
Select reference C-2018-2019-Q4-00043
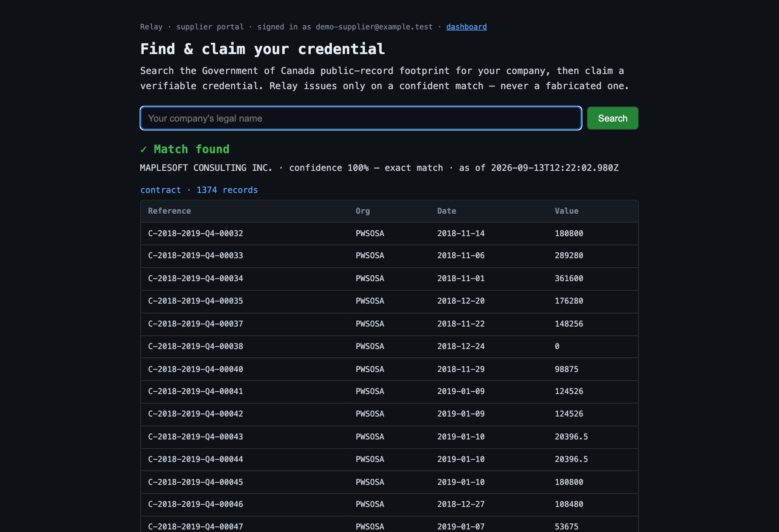tap(196, 437)
